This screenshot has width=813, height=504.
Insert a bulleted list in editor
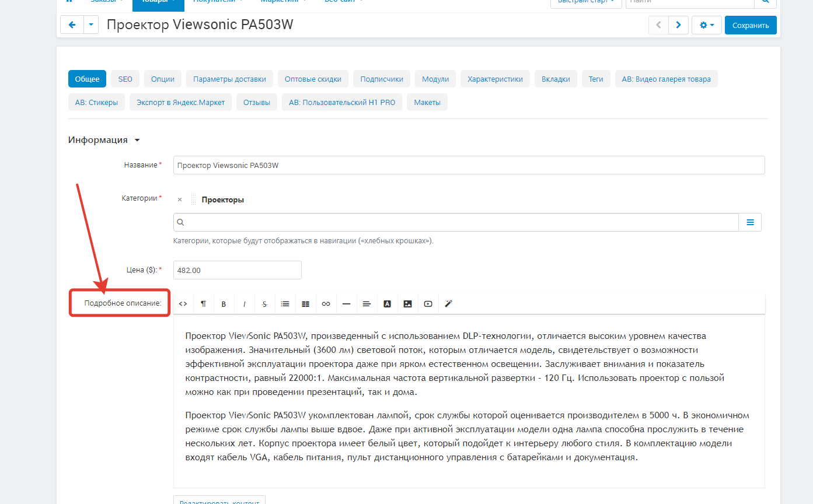(285, 304)
